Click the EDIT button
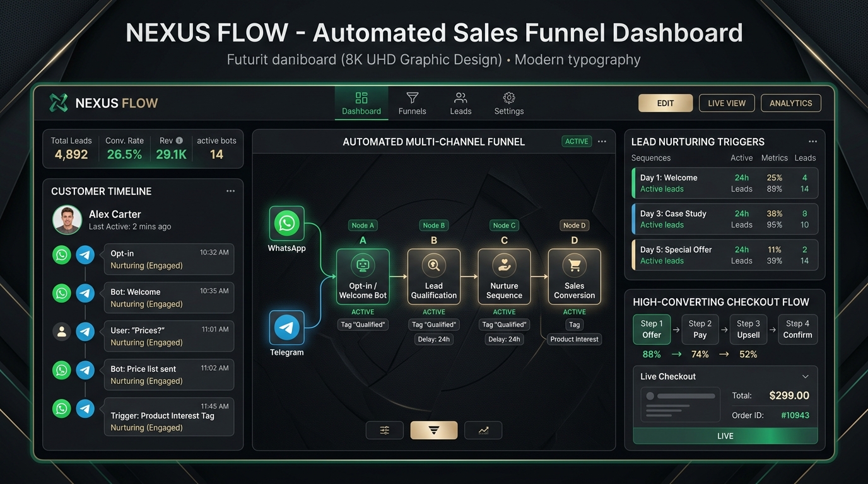 (x=666, y=103)
